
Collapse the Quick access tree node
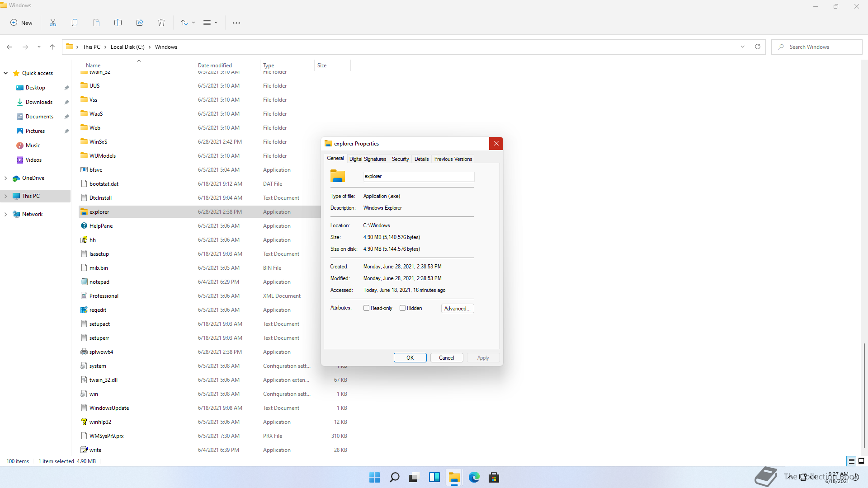click(6, 73)
